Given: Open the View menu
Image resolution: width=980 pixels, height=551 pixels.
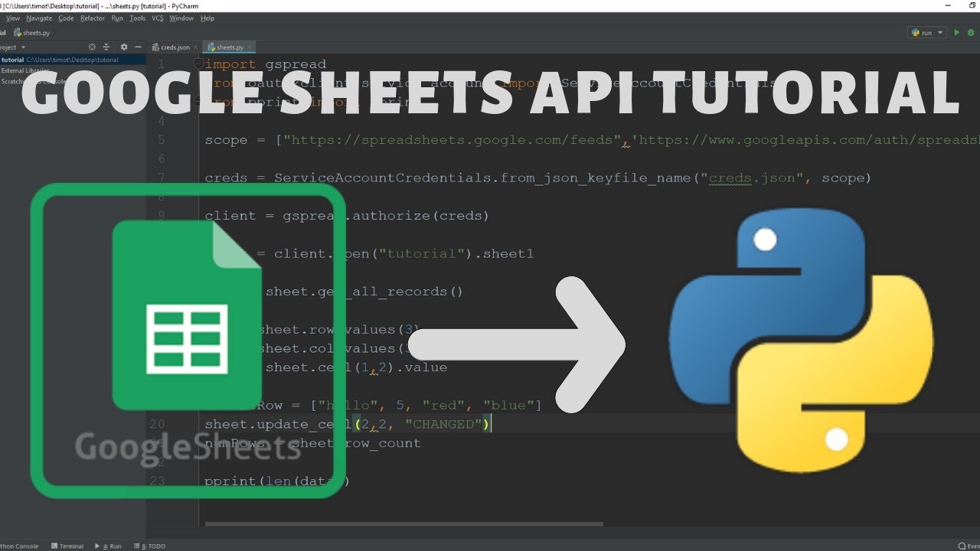Looking at the screenshot, I should (x=13, y=18).
